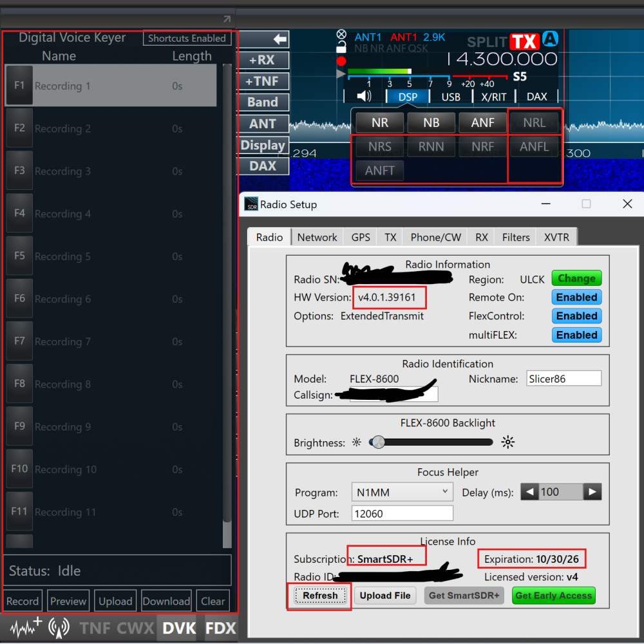Click the UDP Port input field
The image size is (644, 644).
point(402,513)
